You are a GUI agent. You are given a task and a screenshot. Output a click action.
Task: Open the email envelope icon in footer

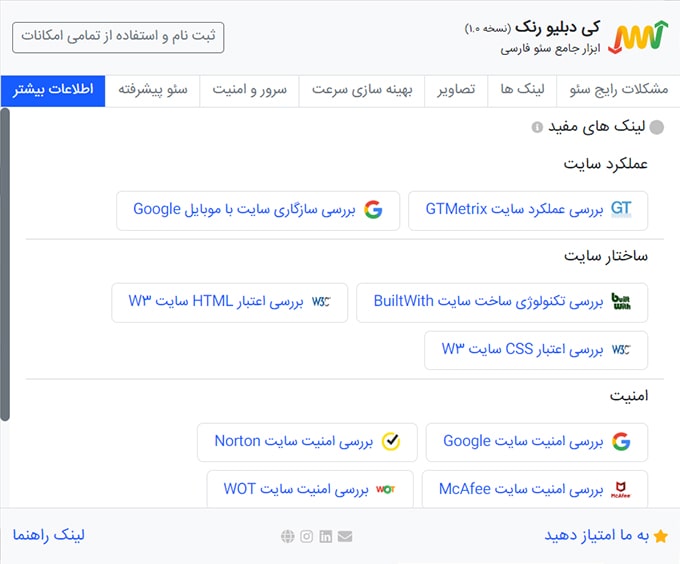(x=345, y=536)
